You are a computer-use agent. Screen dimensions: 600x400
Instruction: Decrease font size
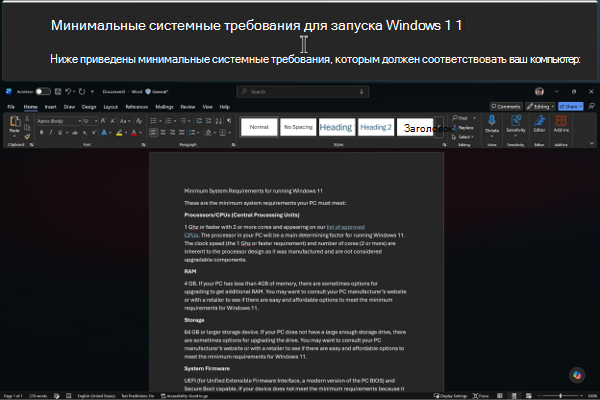click(113, 121)
